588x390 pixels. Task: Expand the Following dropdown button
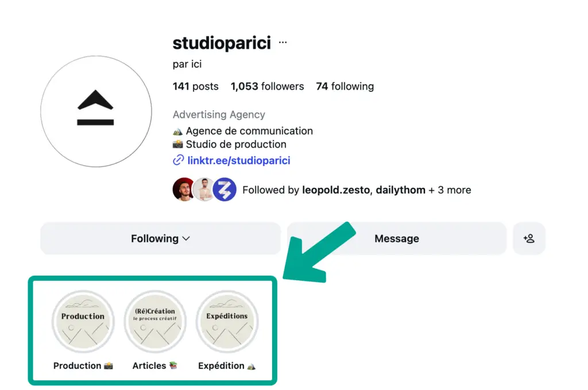(x=161, y=238)
